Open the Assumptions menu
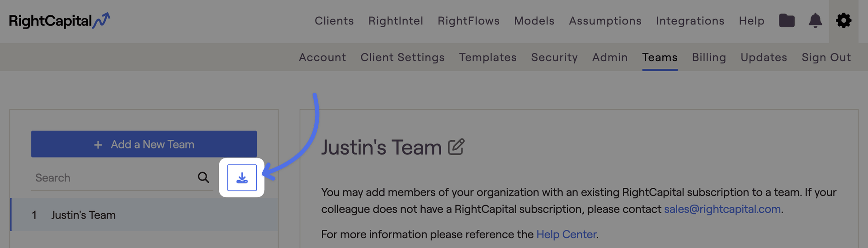 point(605,21)
